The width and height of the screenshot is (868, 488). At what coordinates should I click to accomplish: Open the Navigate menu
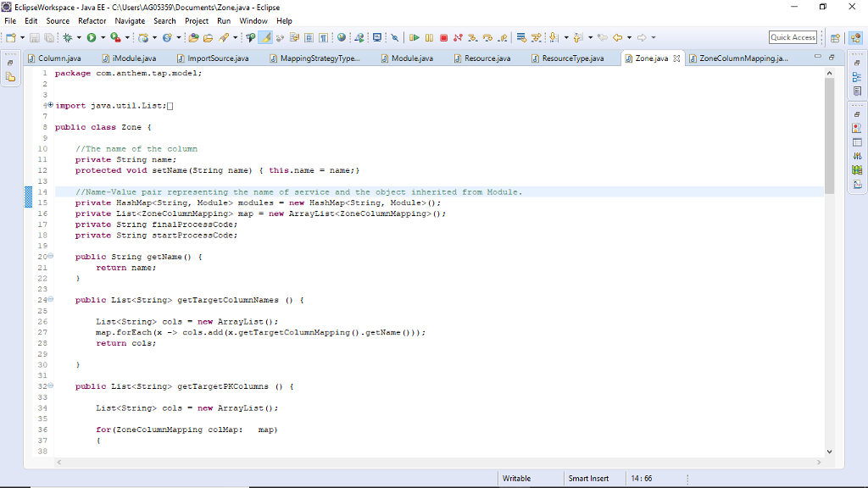[x=130, y=21]
